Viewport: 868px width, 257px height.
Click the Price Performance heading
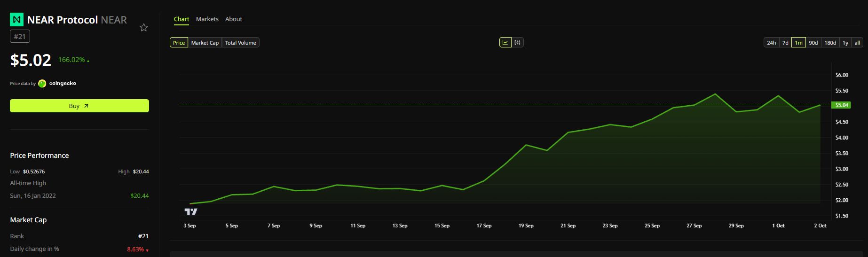pos(39,156)
